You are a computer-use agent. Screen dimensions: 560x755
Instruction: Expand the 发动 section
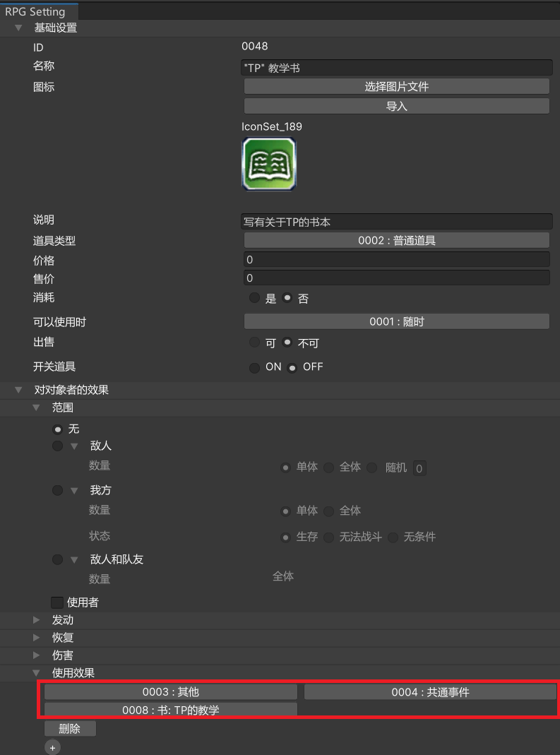click(x=37, y=620)
